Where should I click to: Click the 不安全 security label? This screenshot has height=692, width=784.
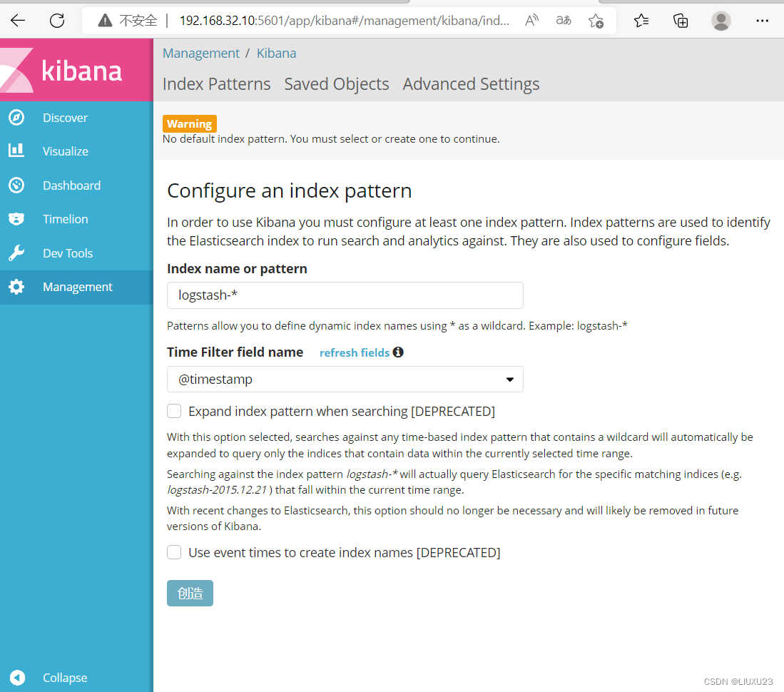pyautogui.click(x=138, y=21)
